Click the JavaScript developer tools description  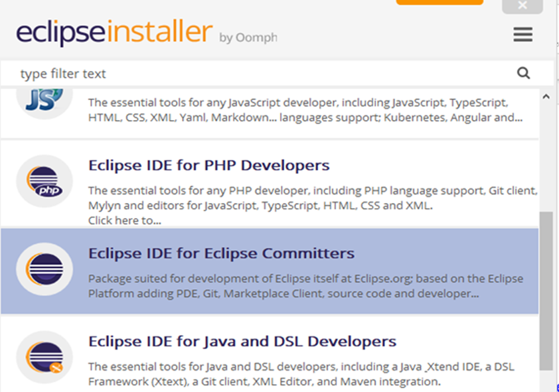click(305, 110)
